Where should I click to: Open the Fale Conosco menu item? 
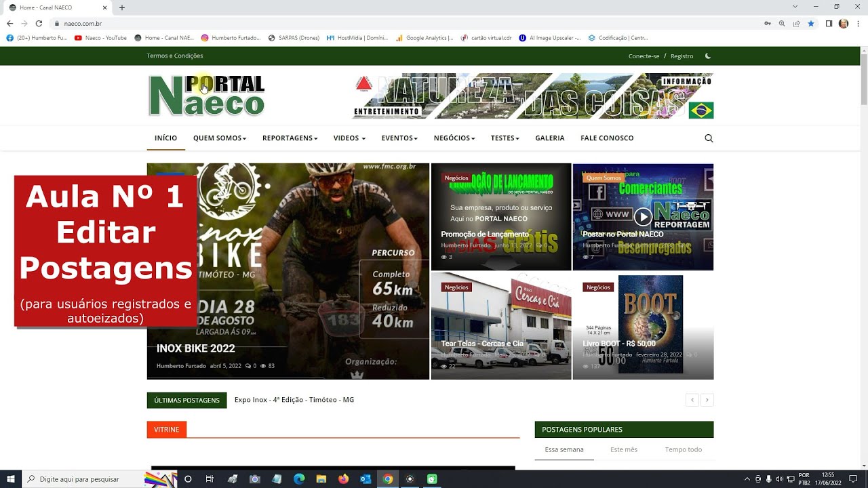point(607,138)
